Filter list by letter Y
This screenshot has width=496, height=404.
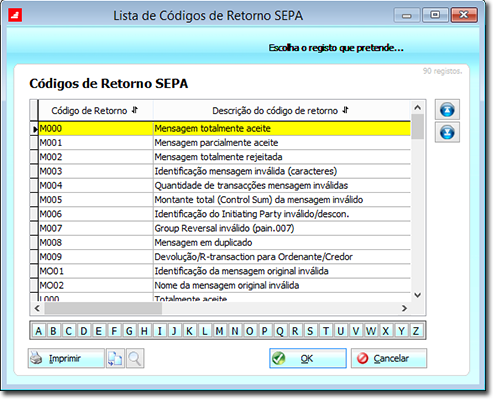[401, 331]
